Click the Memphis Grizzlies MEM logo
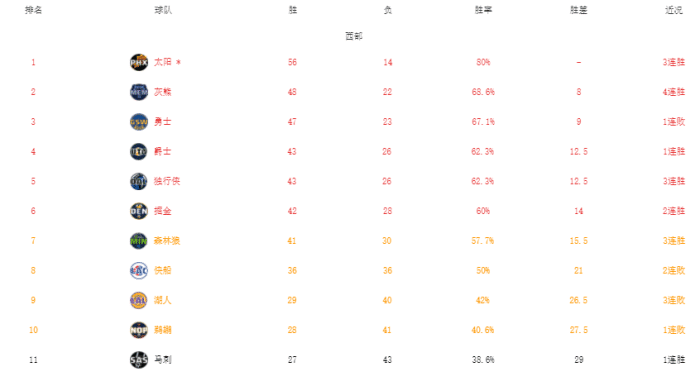Viewport: 700px width, 381px height. [x=139, y=92]
